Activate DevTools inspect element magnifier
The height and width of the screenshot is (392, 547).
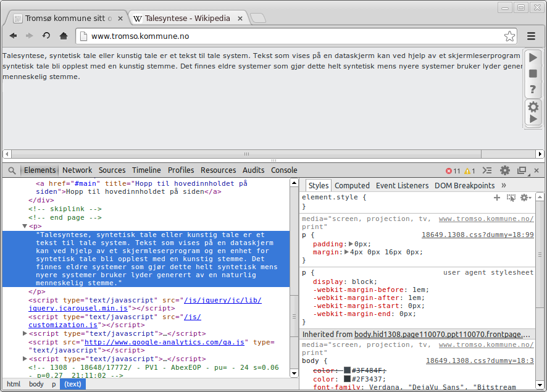coord(12,170)
